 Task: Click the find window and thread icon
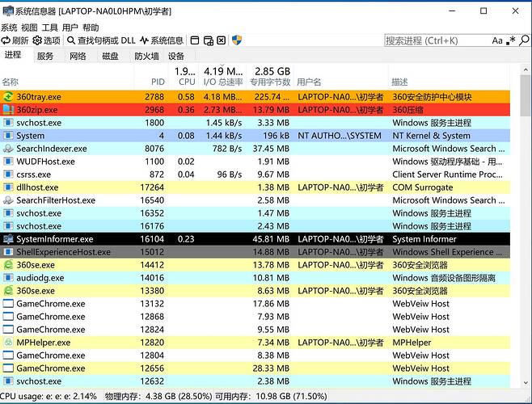(x=209, y=40)
